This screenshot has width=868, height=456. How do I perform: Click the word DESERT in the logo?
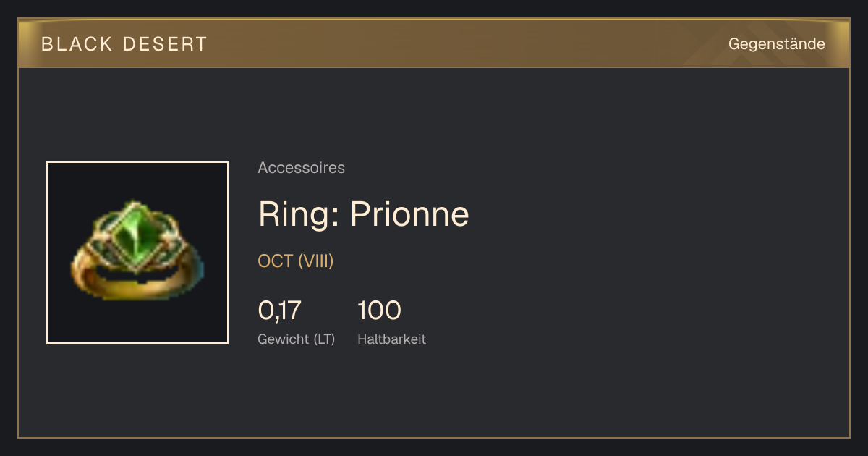coord(165,44)
